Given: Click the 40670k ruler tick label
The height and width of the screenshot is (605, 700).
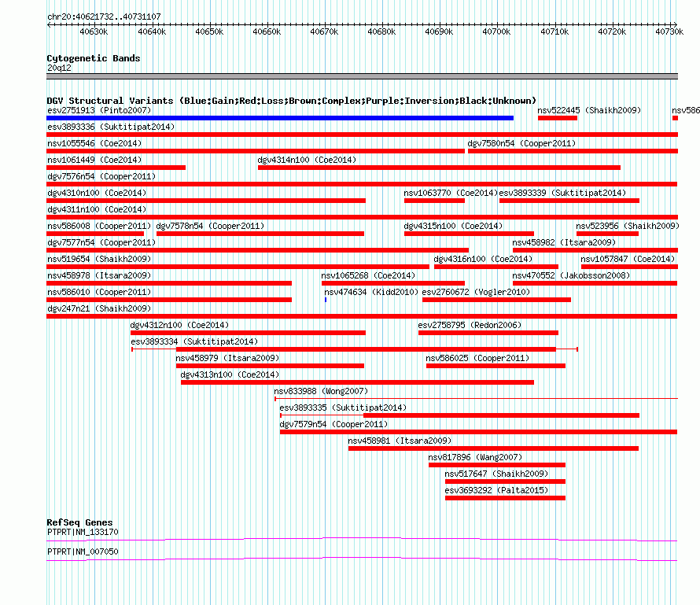Looking at the screenshot, I should 324,31.
